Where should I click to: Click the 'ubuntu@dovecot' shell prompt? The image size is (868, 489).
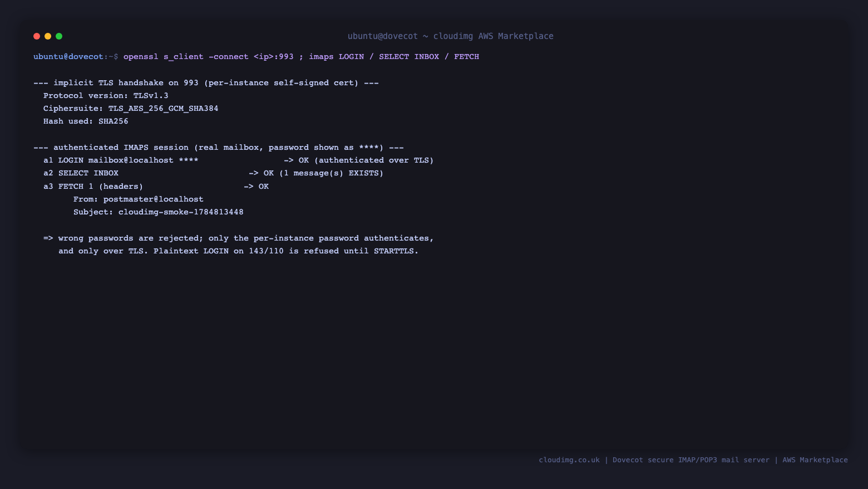pos(68,57)
